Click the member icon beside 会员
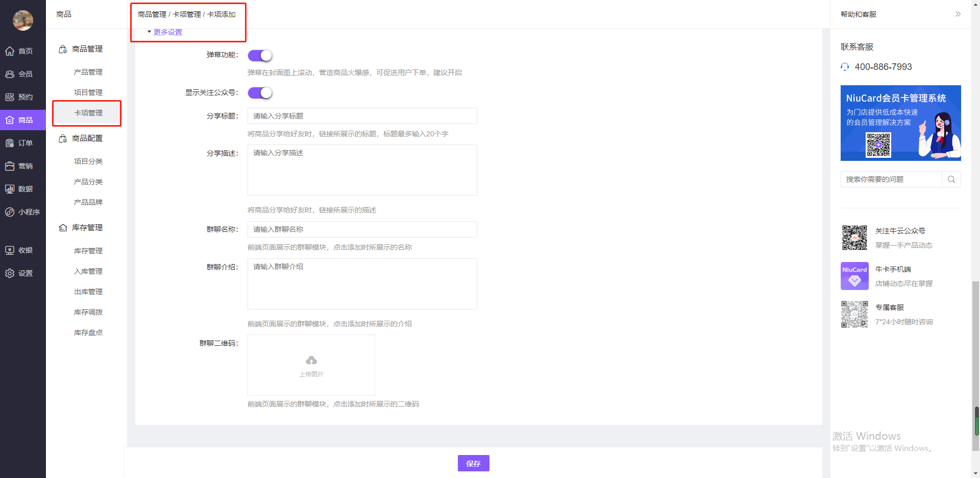Viewport: 980px width, 478px height. 10,74
